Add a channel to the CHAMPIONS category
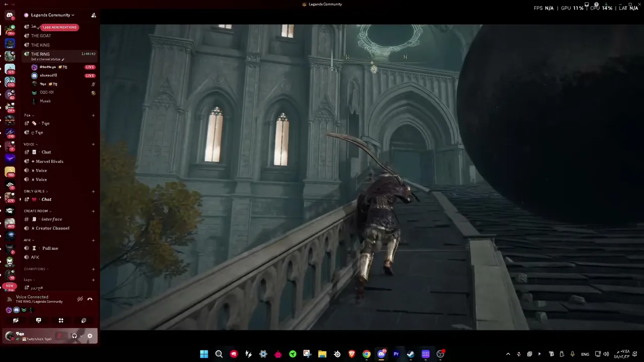Image resolution: width=644 pixels, height=362 pixels. point(93,269)
